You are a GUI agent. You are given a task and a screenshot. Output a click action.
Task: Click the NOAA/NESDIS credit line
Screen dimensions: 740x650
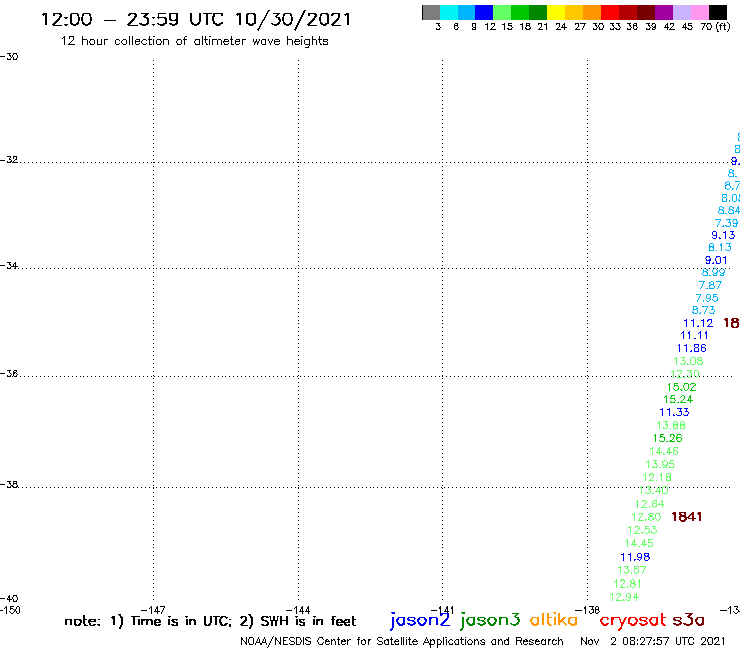click(402, 642)
